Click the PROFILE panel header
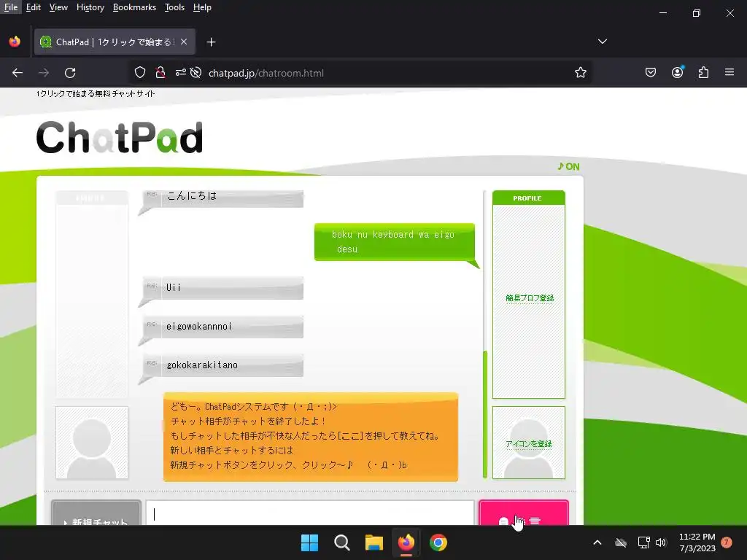 [528, 198]
